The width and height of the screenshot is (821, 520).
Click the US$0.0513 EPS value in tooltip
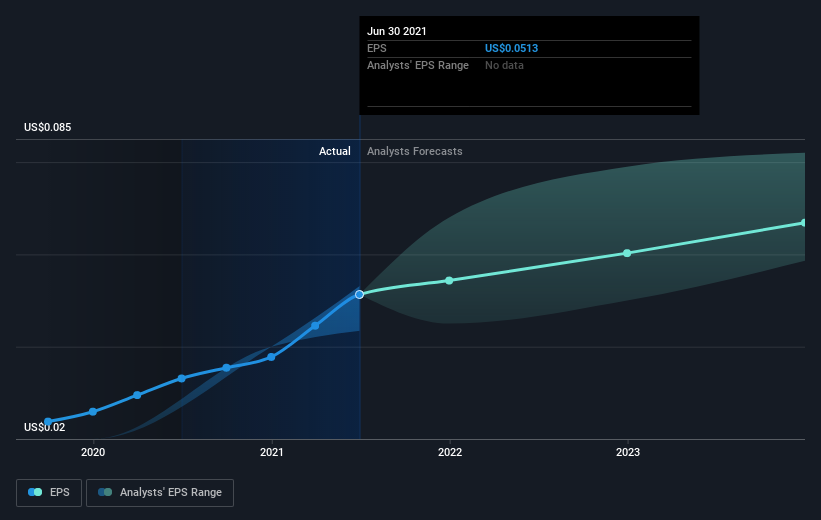click(511, 48)
